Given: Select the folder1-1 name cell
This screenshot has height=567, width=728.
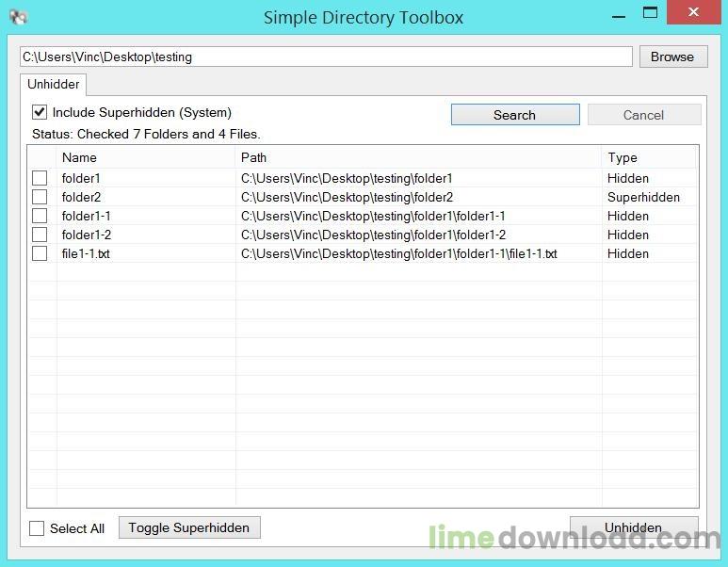Looking at the screenshot, I should (87, 217).
